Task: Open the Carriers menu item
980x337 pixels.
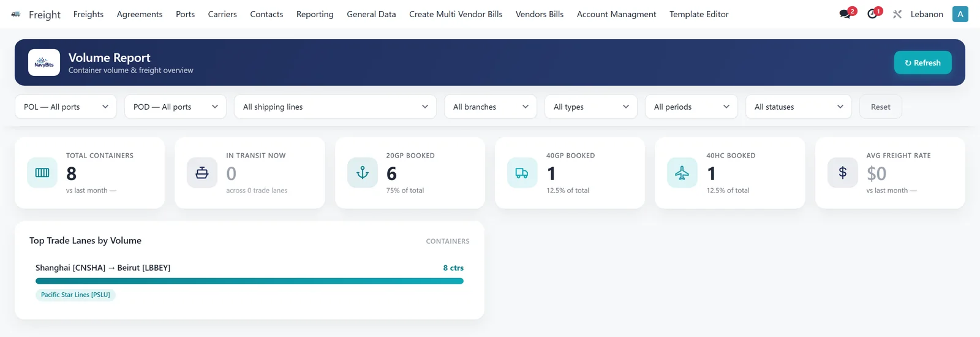Action: pyautogui.click(x=222, y=14)
